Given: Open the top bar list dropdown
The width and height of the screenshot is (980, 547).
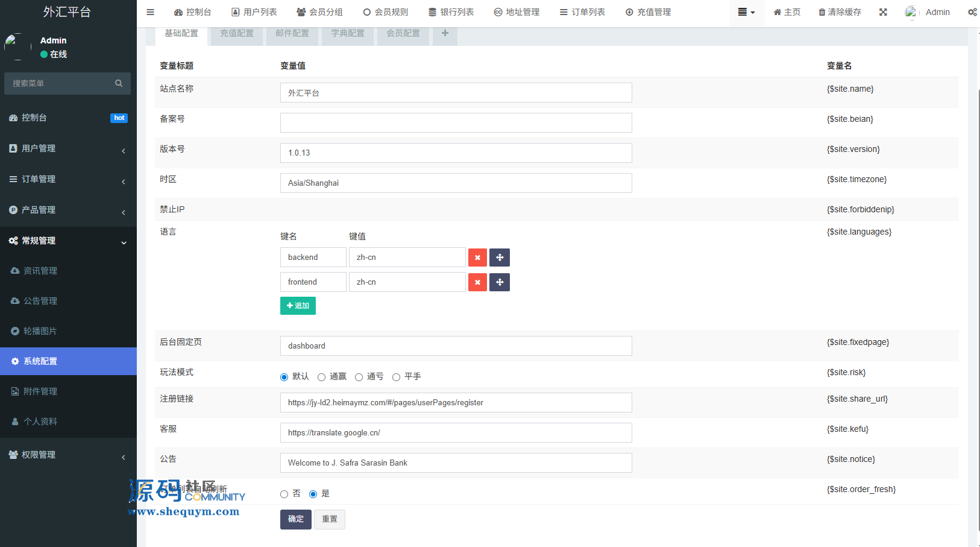Looking at the screenshot, I should click(746, 12).
